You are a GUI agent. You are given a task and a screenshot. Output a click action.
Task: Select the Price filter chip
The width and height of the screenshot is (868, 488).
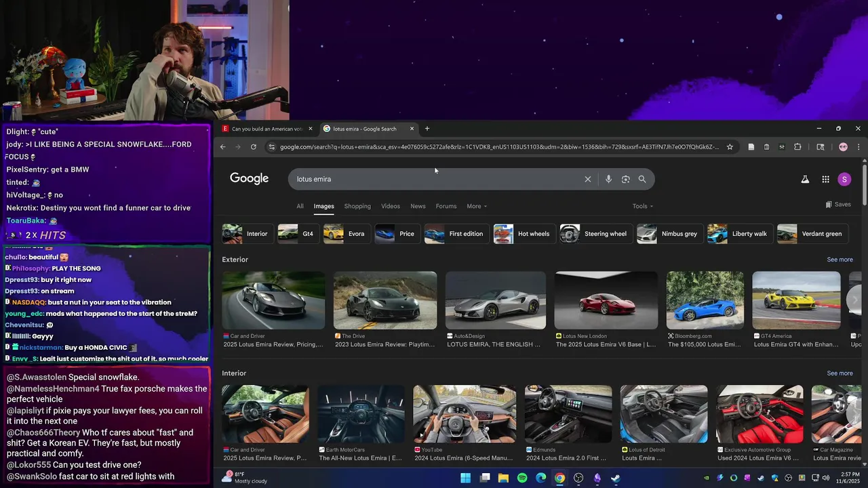(397, 234)
